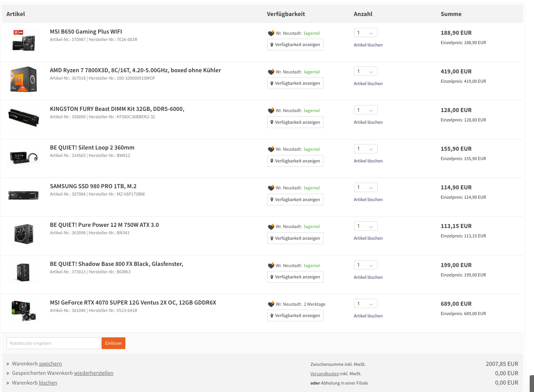Delete the Samsung SSD 980 PRO article

point(368,200)
